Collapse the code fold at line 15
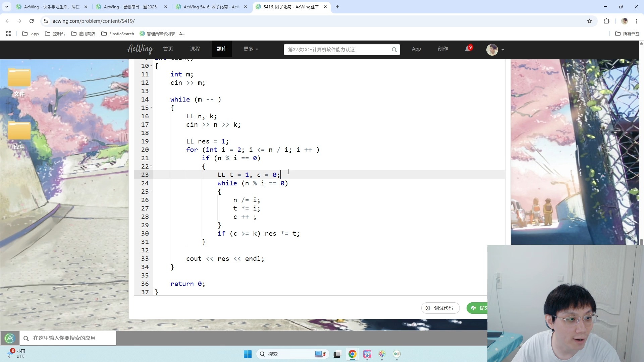The image size is (644, 362). point(151,108)
